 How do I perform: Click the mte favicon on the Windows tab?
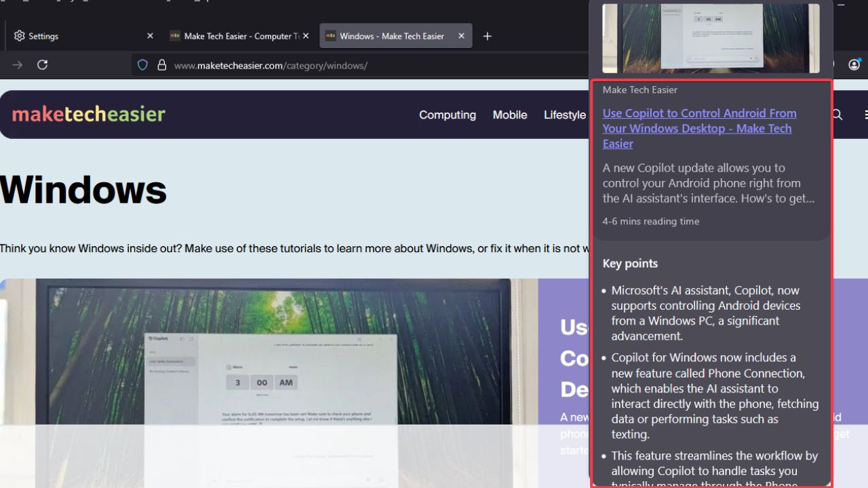click(x=331, y=35)
